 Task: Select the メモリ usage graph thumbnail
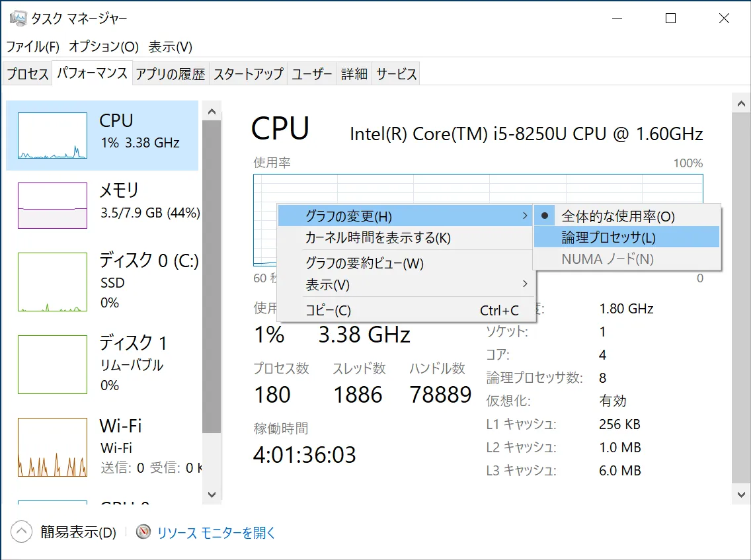point(53,206)
